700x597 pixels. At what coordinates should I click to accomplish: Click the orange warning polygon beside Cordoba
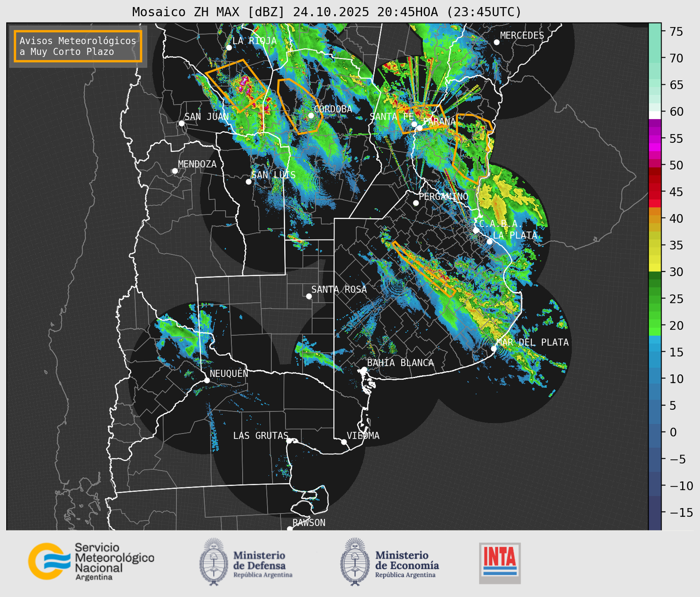pyautogui.click(x=300, y=106)
